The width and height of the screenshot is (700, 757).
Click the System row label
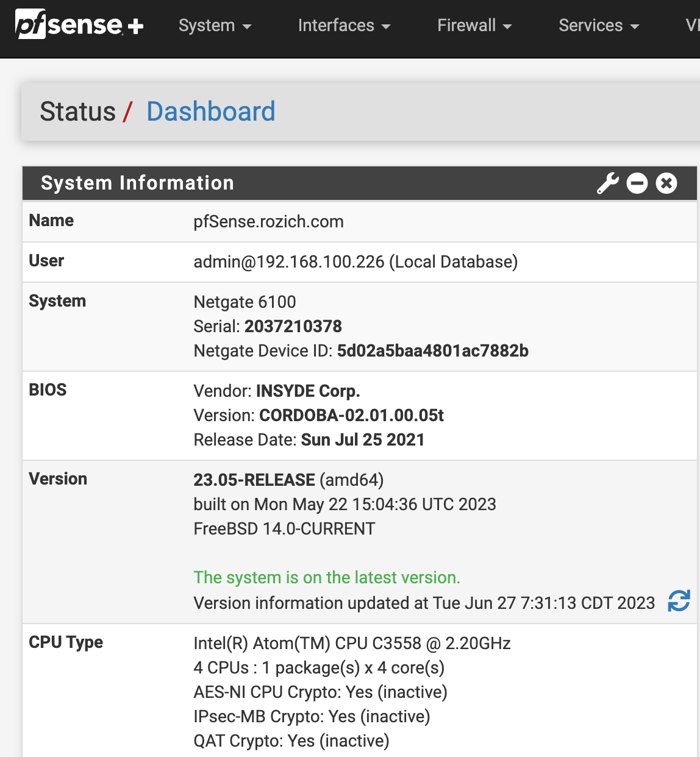click(x=57, y=300)
